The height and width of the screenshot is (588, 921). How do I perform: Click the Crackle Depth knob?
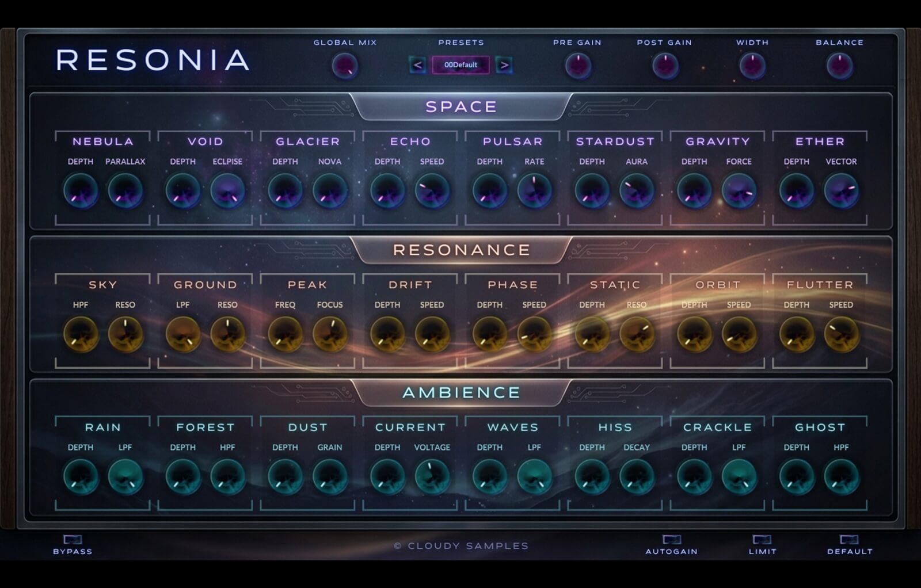[x=694, y=477]
